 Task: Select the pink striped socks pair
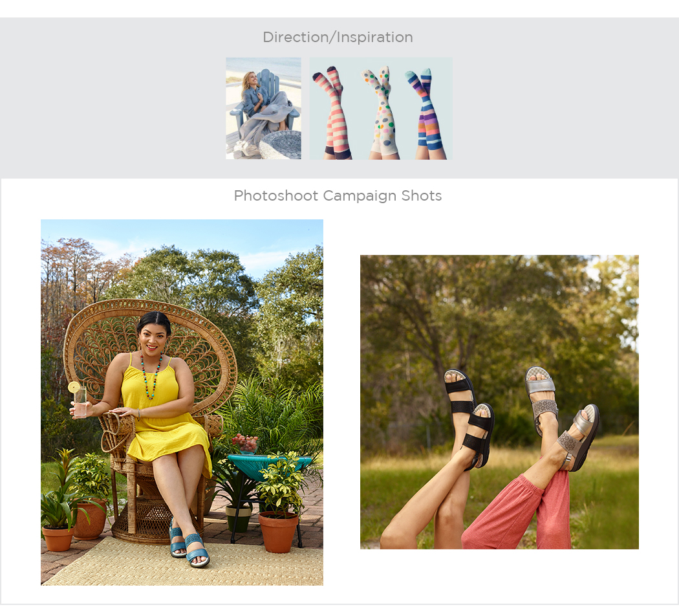tap(332, 113)
